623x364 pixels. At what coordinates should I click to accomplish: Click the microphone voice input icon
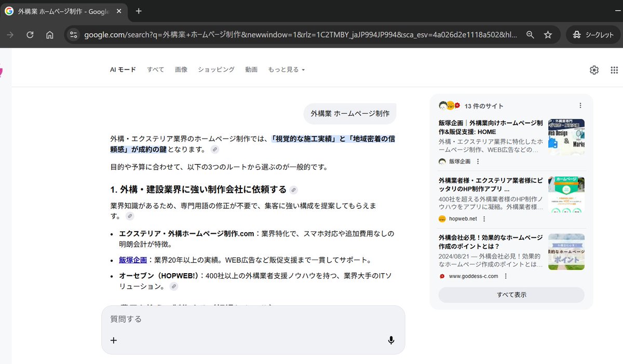click(391, 340)
